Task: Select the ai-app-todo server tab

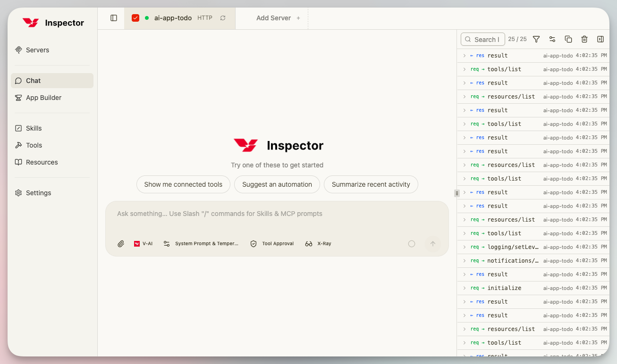Action: click(179, 18)
